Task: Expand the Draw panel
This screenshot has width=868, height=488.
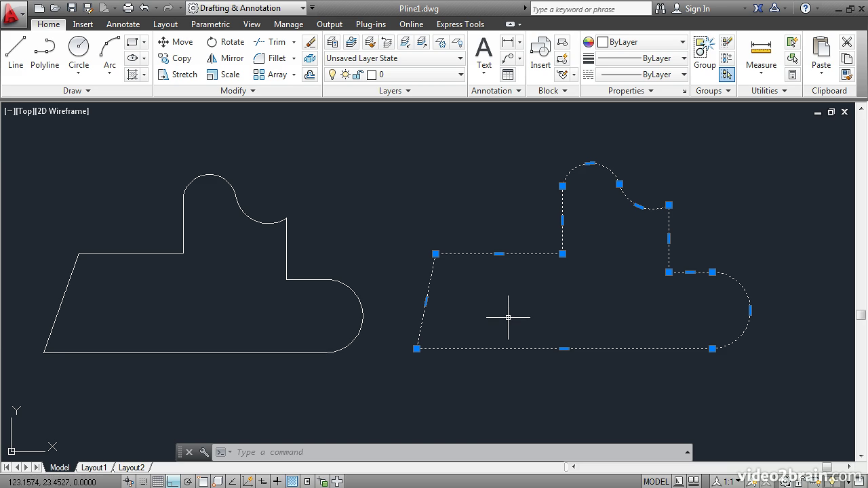Action: click(77, 91)
